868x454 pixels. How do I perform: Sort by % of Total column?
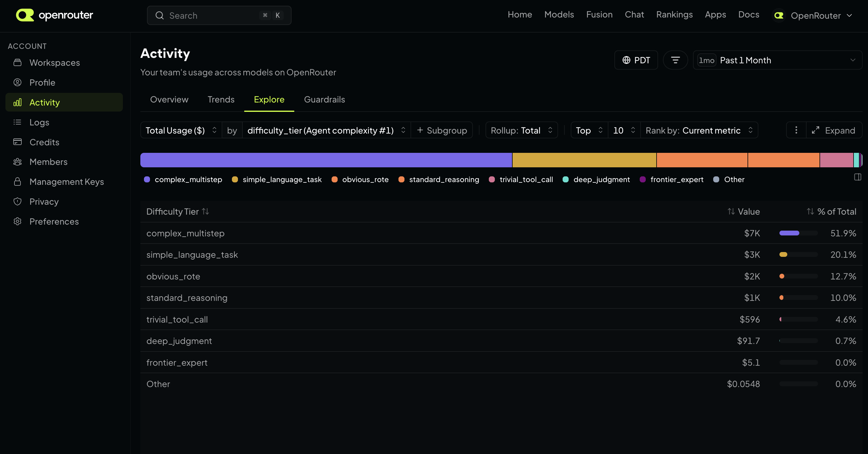(831, 212)
